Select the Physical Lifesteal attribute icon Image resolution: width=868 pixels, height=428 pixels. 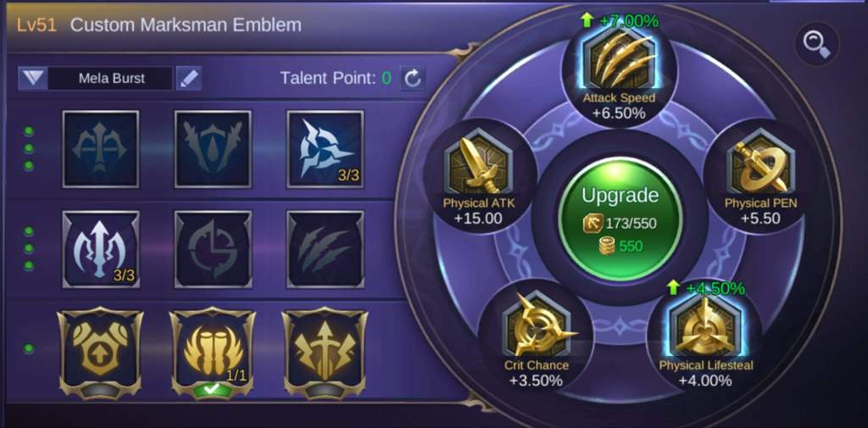click(704, 326)
